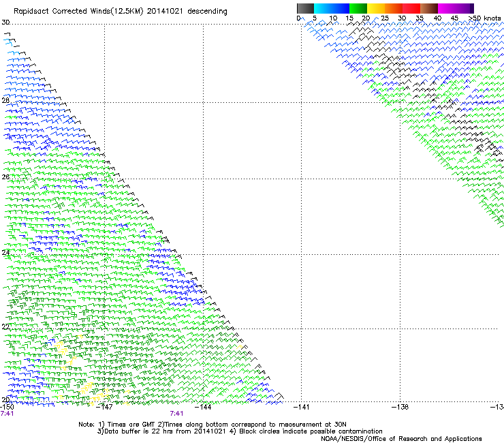Click the longitude label '-138'

click(400, 407)
